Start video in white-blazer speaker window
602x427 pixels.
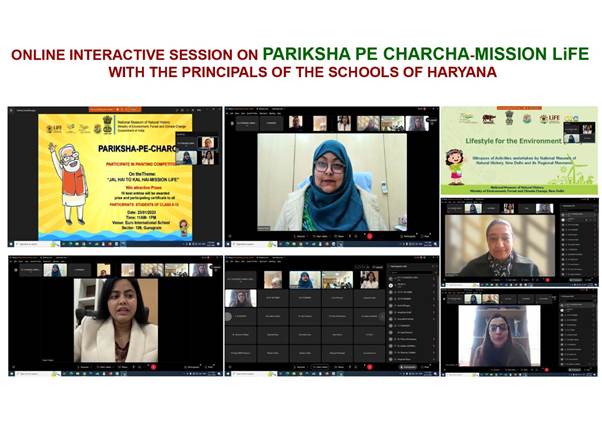[104, 367]
